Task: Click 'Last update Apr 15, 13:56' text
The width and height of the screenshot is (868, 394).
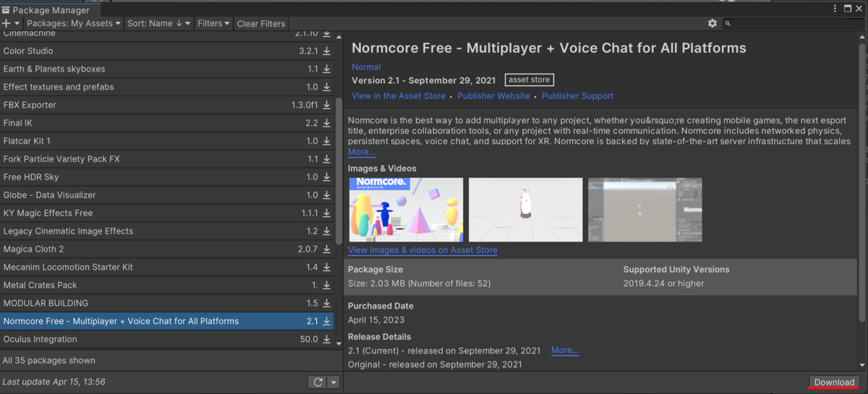Action: tap(54, 382)
